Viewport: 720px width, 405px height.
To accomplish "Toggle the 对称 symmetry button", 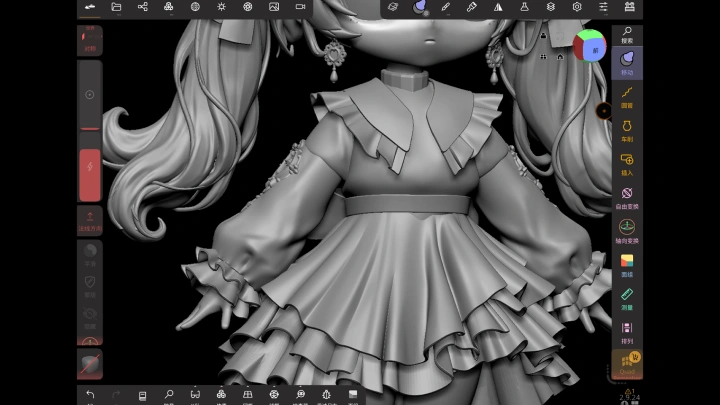I will tap(90, 40).
